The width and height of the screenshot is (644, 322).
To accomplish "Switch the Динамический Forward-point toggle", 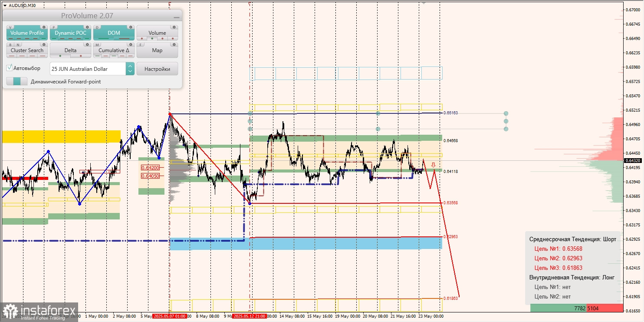I will (17, 81).
